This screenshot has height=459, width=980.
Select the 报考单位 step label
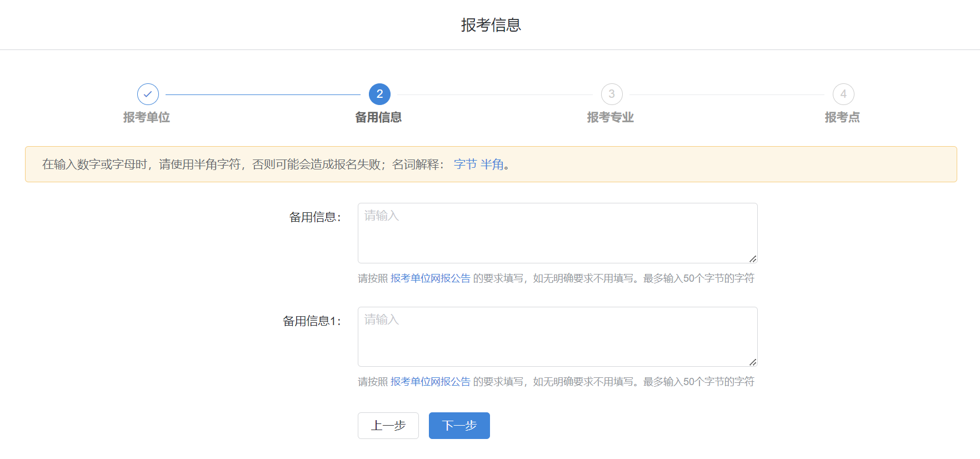tap(147, 117)
